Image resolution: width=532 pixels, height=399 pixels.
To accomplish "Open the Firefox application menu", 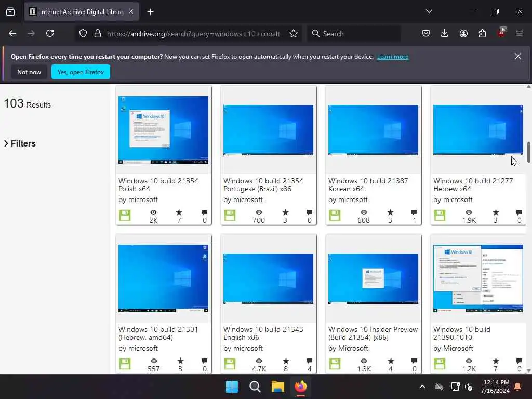I will (520, 33).
